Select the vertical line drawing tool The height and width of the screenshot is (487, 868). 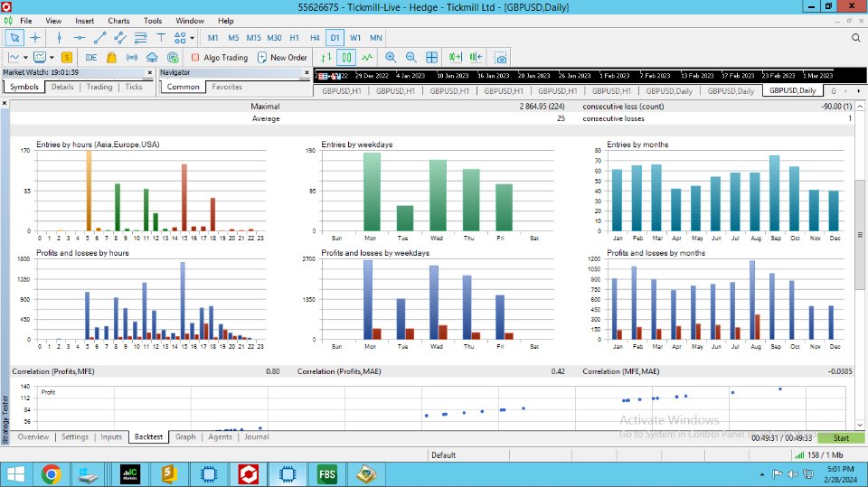[60, 38]
